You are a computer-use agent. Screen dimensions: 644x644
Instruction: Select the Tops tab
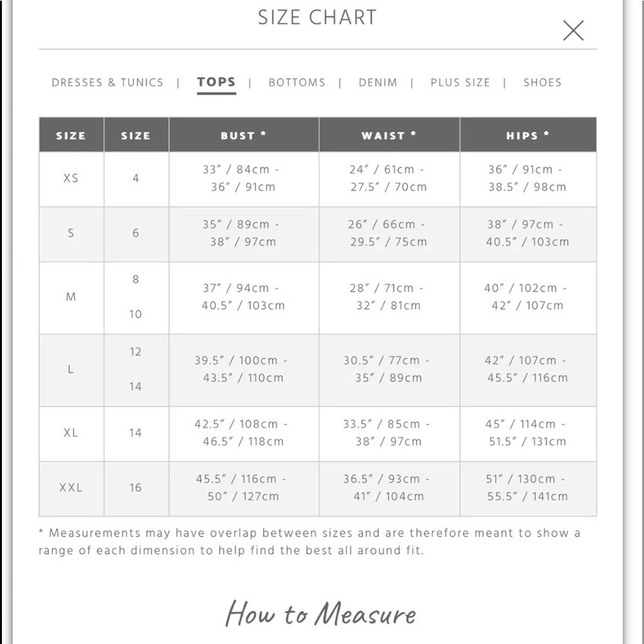pos(216,82)
